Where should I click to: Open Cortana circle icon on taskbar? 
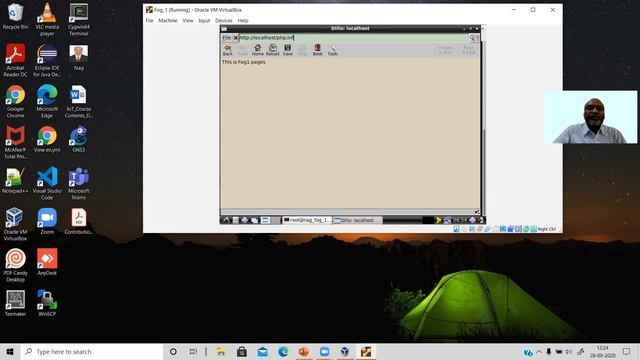pos(173,351)
